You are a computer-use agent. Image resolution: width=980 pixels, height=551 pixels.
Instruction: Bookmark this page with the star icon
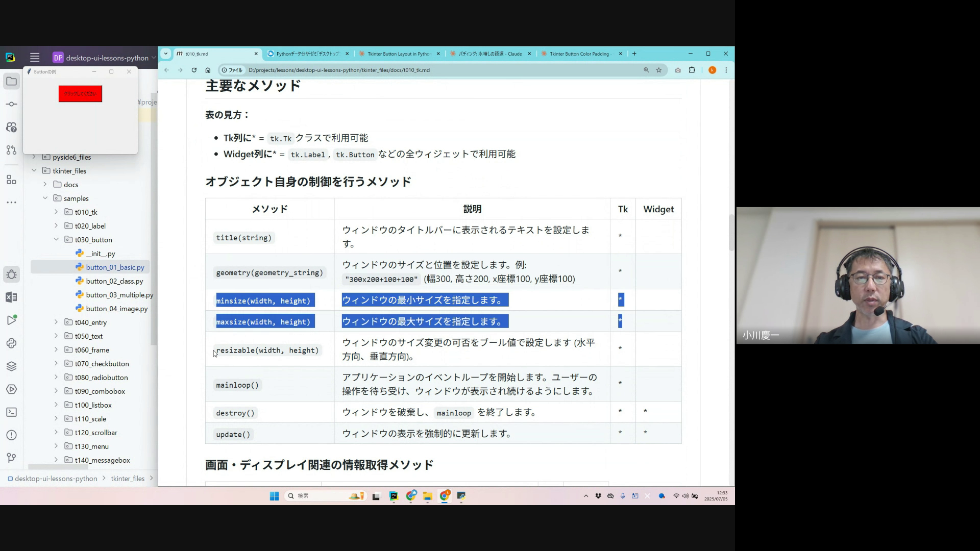[659, 70]
